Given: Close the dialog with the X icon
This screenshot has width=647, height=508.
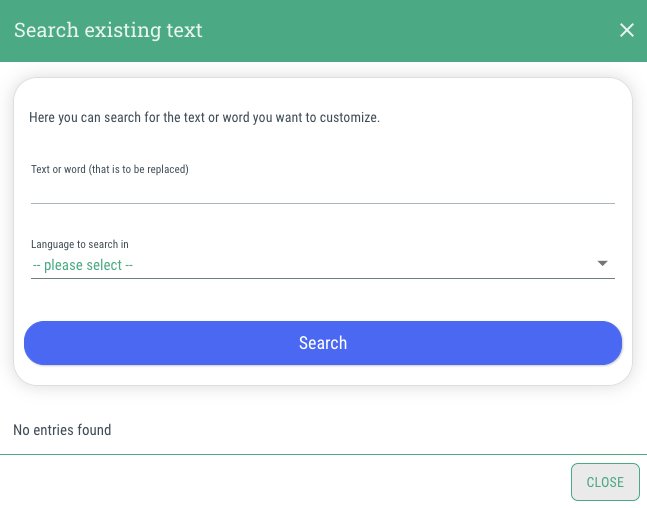Looking at the screenshot, I should pyautogui.click(x=626, y=30).
